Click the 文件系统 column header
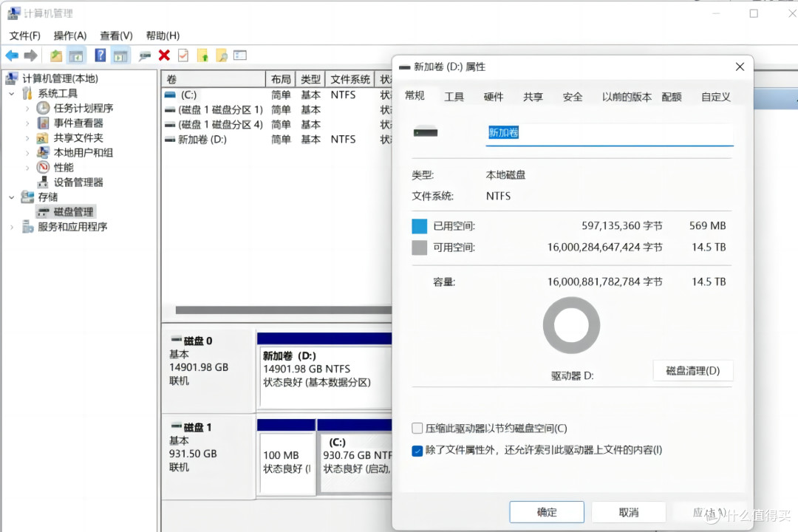 (x=350, y=79)
